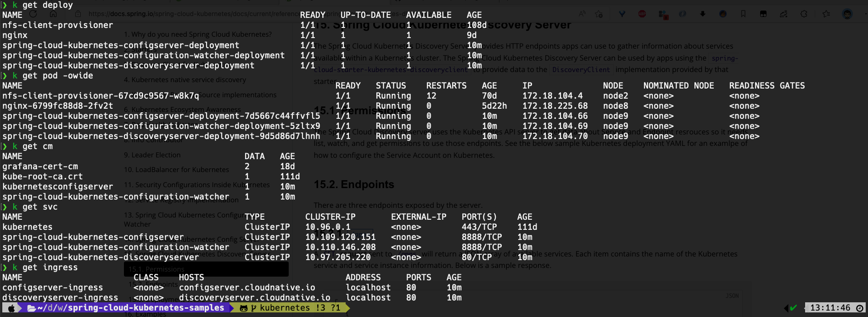Click pod name 'nginx-6799fc88d8-2fv2t'
Viewport: 868px width, 317px height.
pos(57,106)
